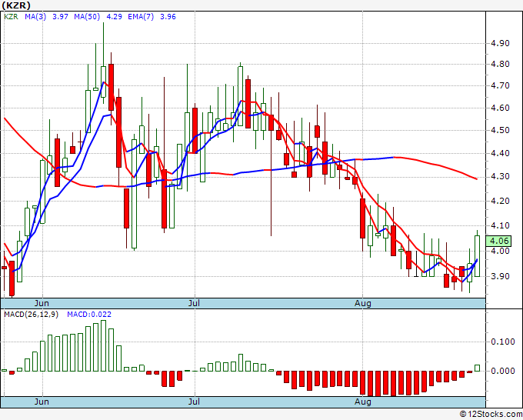
Task: Click the latest green candlestick near 4.06
Action: (x=478, y=256)
